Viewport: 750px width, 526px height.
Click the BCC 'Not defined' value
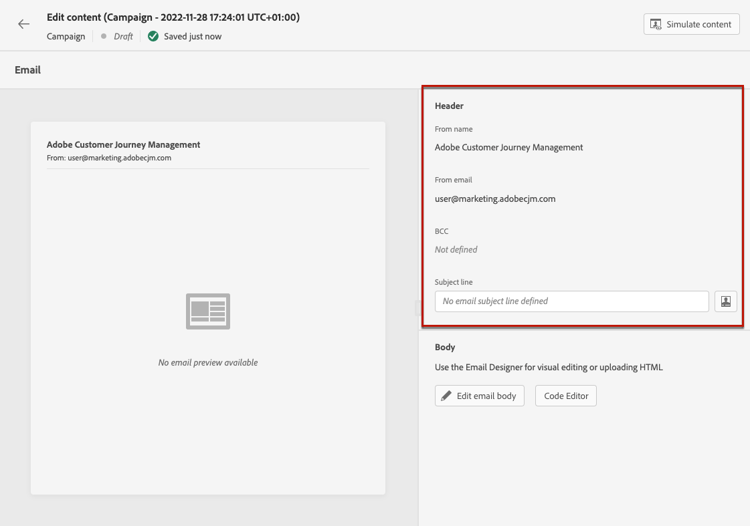[x=456, y=250]
